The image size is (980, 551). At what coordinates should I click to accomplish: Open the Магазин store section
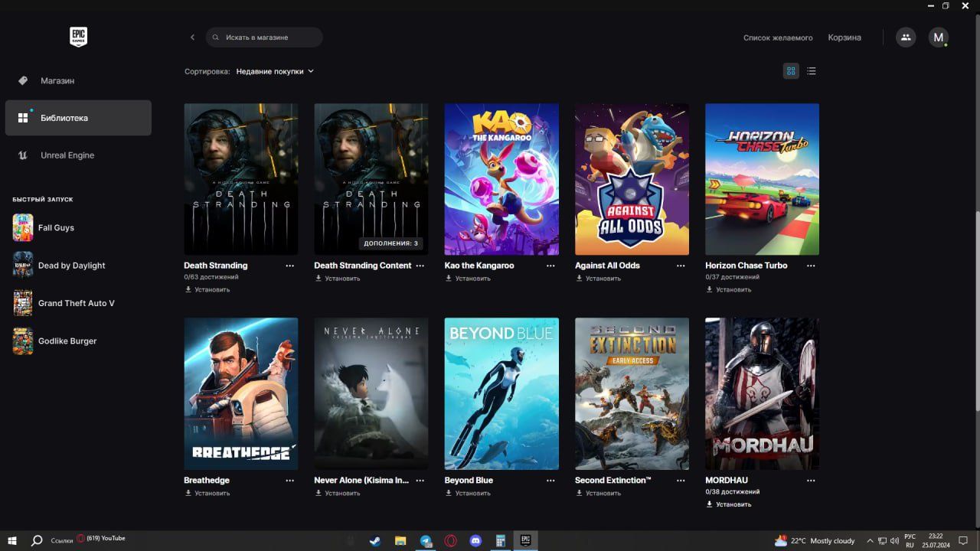(78, 80)
